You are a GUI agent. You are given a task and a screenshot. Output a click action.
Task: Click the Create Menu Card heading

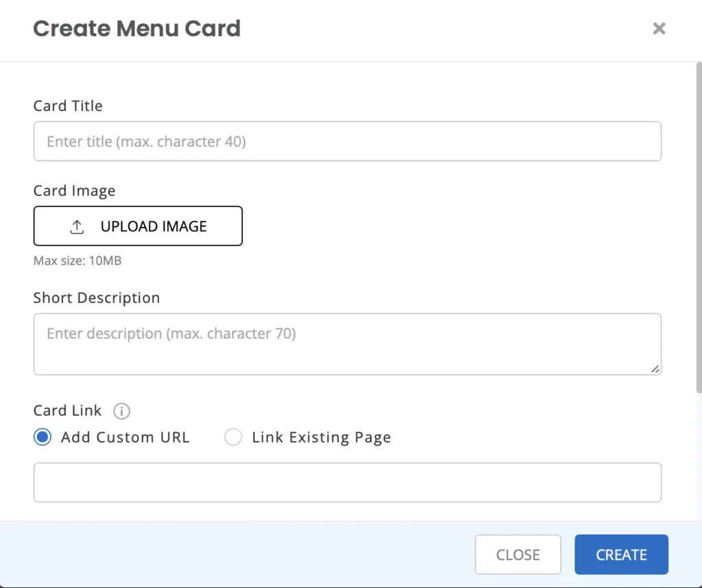click(x=136, y=29)
